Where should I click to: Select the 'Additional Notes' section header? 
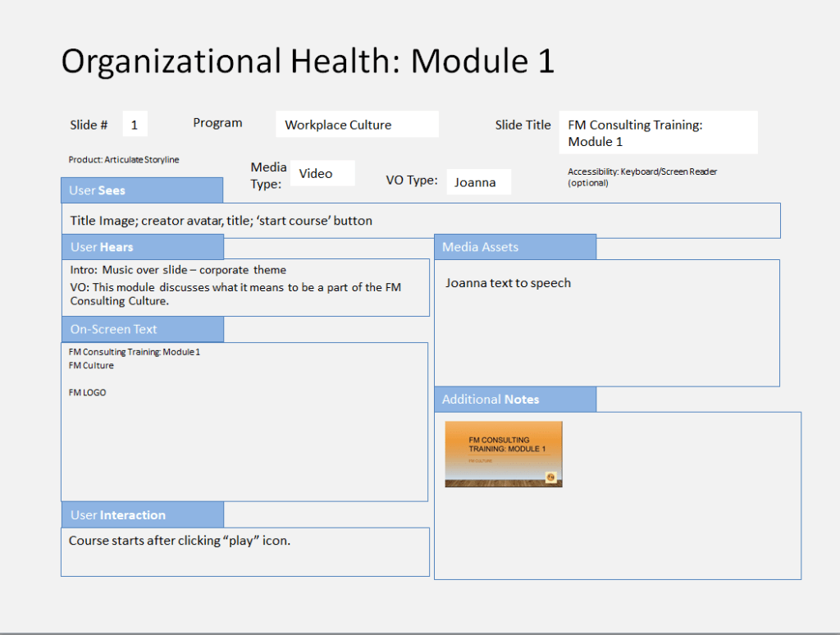point(514,399)
